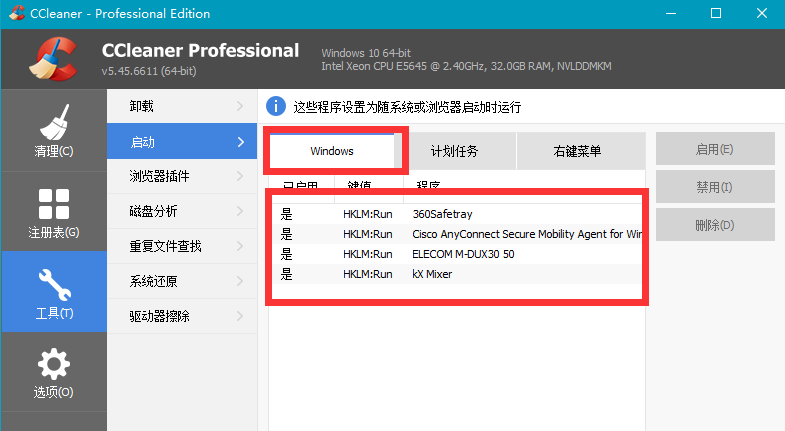Select the 360Safetray startup entry
This screenshot has height=431, width=785.
pos(457,214)
